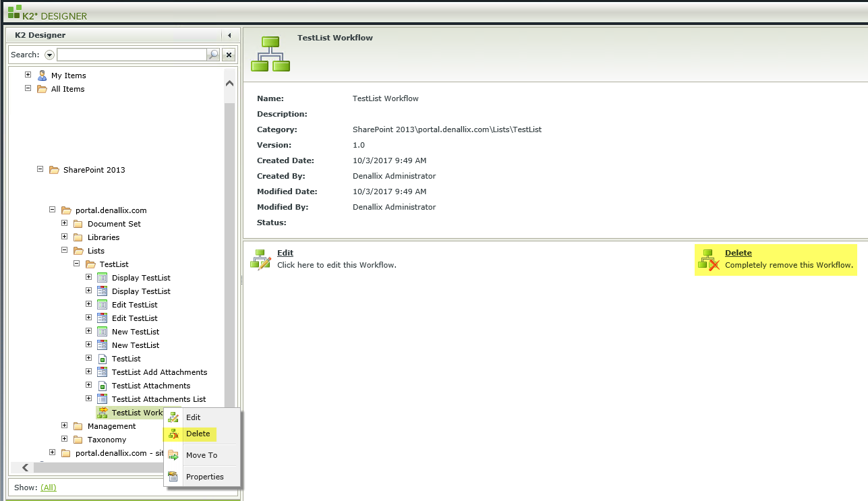868x501 pixels.
Task: Select the TestList Add Attachments item
Action: [x=160, y=372]
